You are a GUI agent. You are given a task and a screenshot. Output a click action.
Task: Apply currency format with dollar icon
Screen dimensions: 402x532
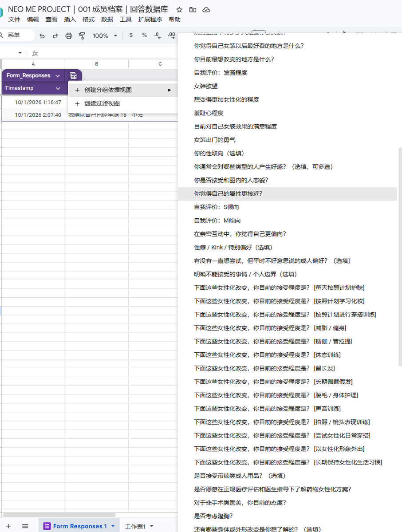[131, 35]
